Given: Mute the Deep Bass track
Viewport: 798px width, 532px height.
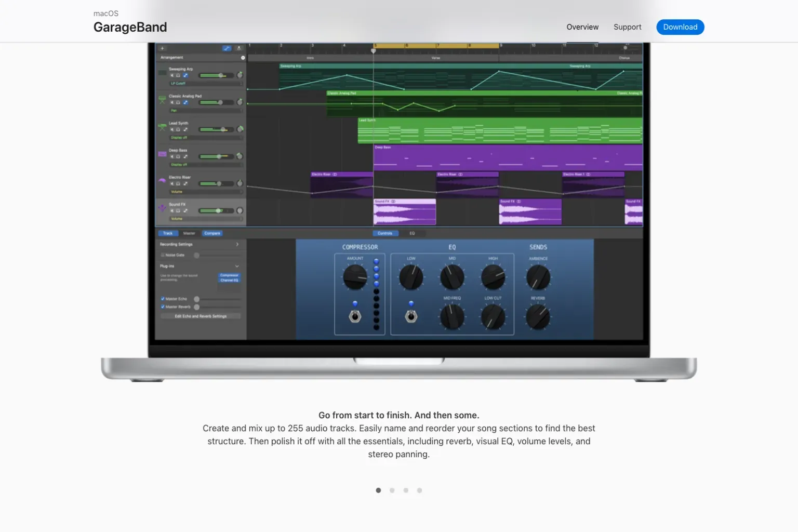Looking at the screenshot, I should pos(172,156).
